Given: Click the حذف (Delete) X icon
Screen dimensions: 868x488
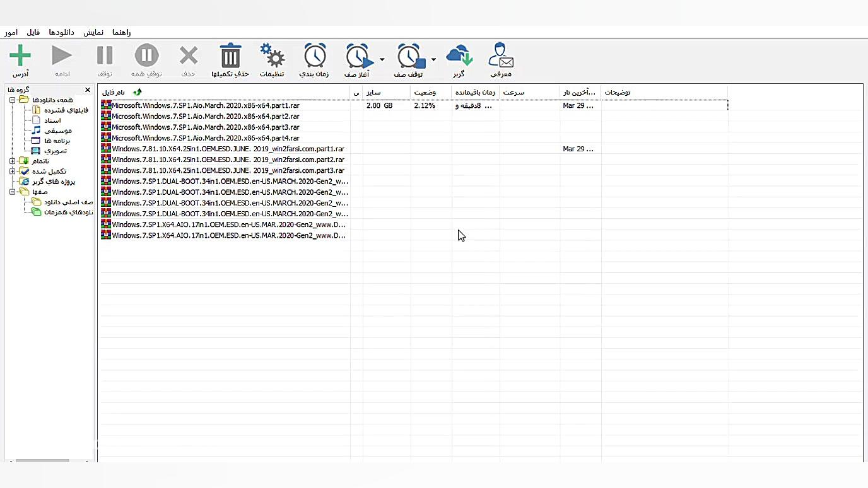Looking at the screenshot, I should [189, 55].
